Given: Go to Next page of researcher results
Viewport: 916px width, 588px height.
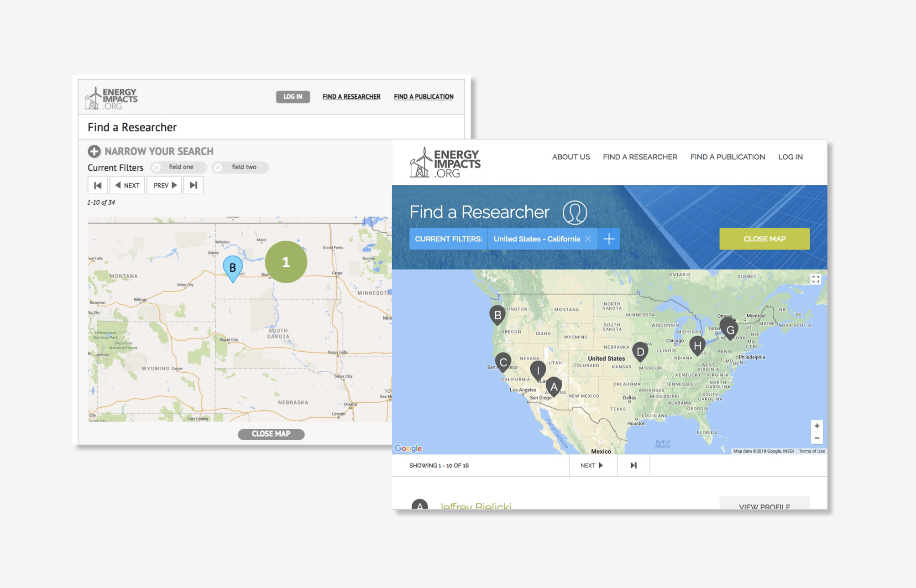Looking at the screenshot, I should tap(593, 465).
